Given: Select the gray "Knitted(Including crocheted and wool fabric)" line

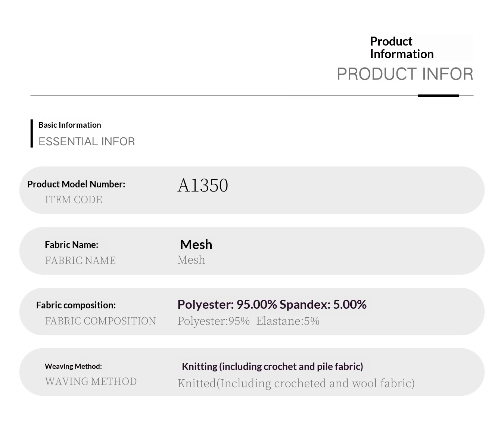Looking at the screenshot, I should click(x=296, y=383).
